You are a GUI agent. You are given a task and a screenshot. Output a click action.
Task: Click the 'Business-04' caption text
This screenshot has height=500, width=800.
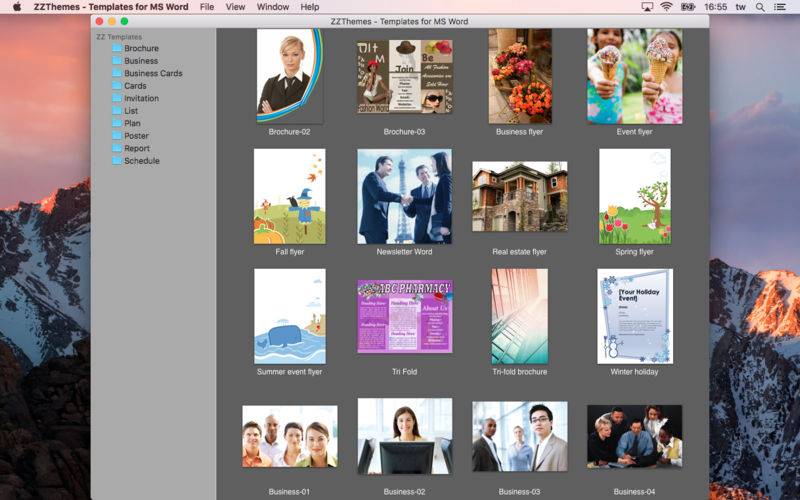634,492
